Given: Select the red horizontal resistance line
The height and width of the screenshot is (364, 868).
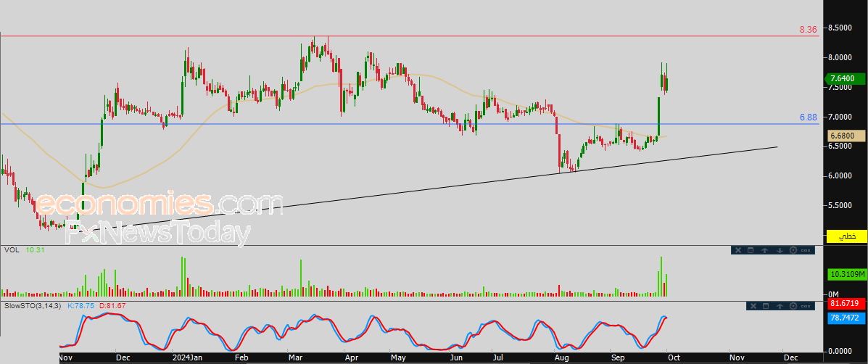Looking at the screenshot, I should (410, 36).
